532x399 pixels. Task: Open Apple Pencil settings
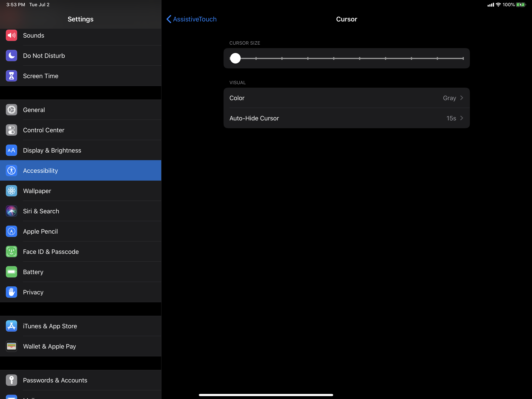pos(81,231)
